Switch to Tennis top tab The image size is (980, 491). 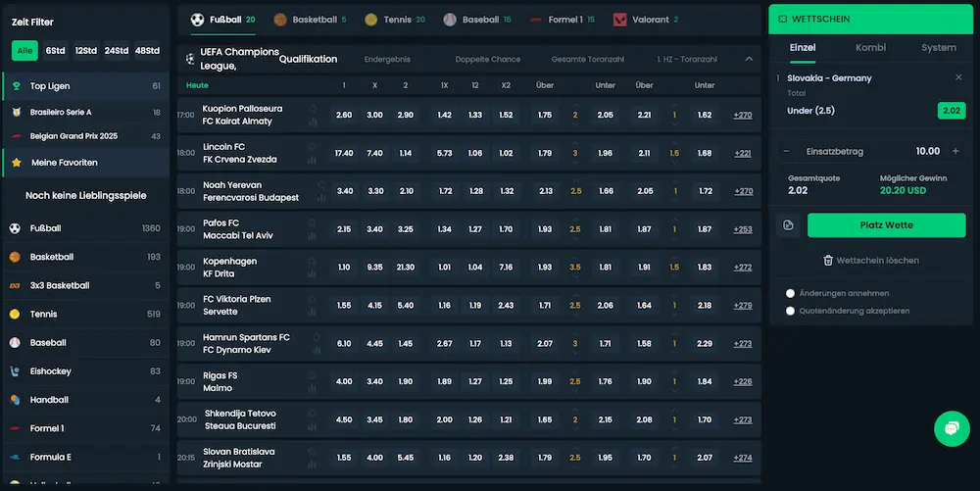click(x=394, y=20)
